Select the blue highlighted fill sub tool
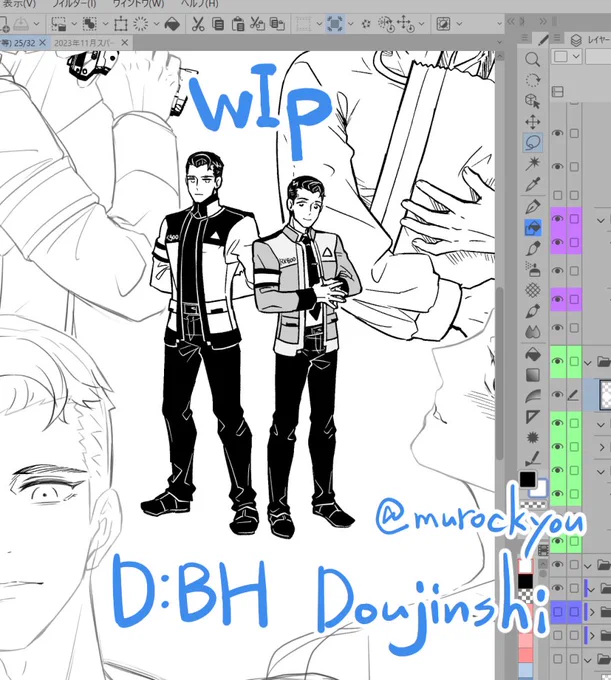 pyautogui.click(x=533, y=227)
